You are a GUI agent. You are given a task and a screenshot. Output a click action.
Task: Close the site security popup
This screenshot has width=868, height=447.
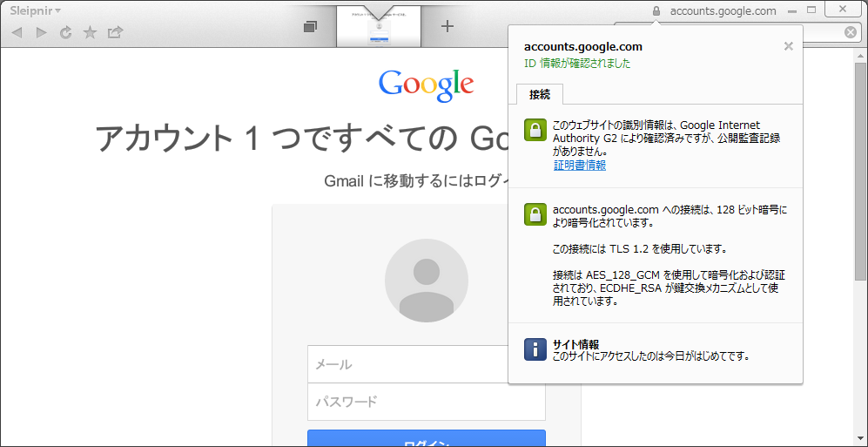789,46
